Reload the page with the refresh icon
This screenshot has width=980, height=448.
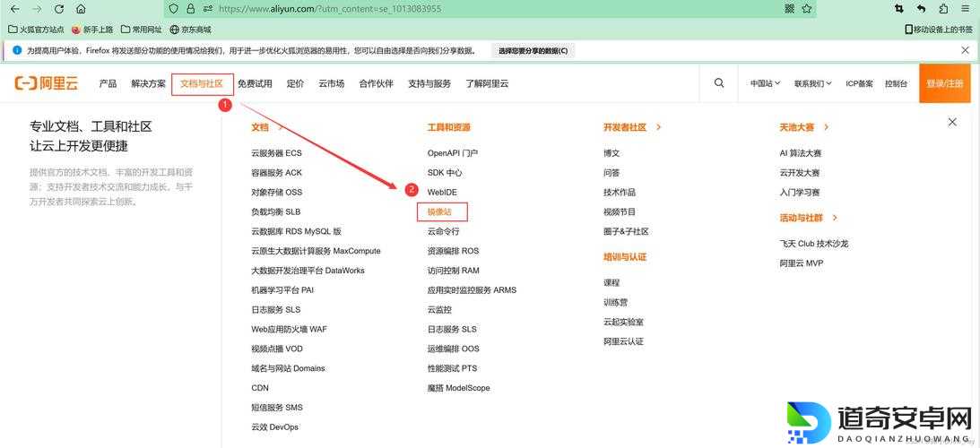59,9
